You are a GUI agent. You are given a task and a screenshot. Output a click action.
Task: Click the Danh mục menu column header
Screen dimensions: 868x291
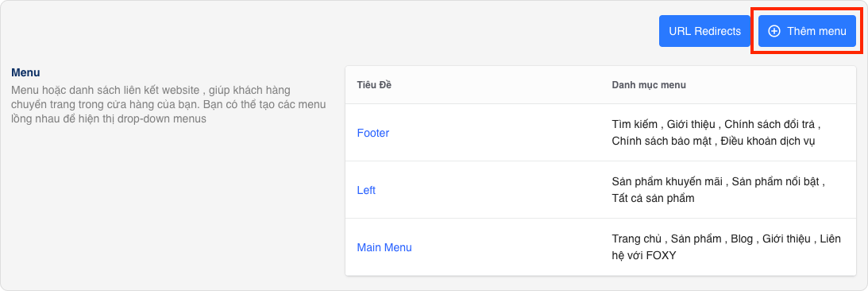tap(649, 85)
